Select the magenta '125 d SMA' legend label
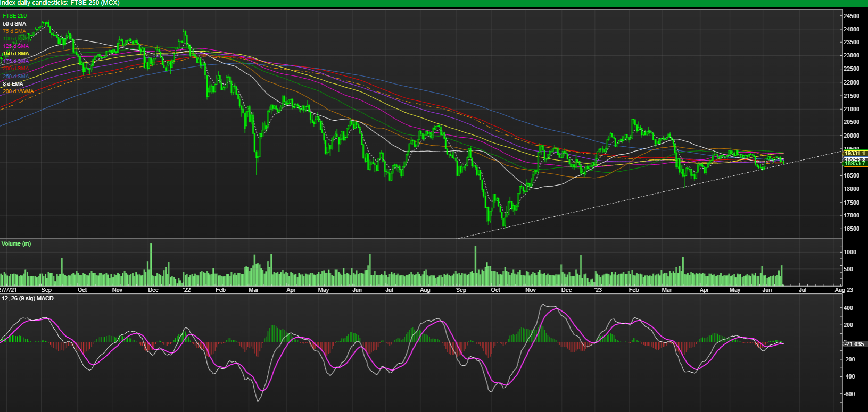This screenshot has height=412, width=868. tap(16, 46)
